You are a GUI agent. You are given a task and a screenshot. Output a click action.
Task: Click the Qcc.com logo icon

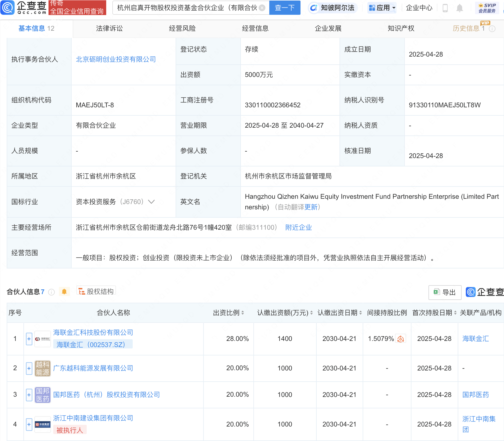pos(8,8)
